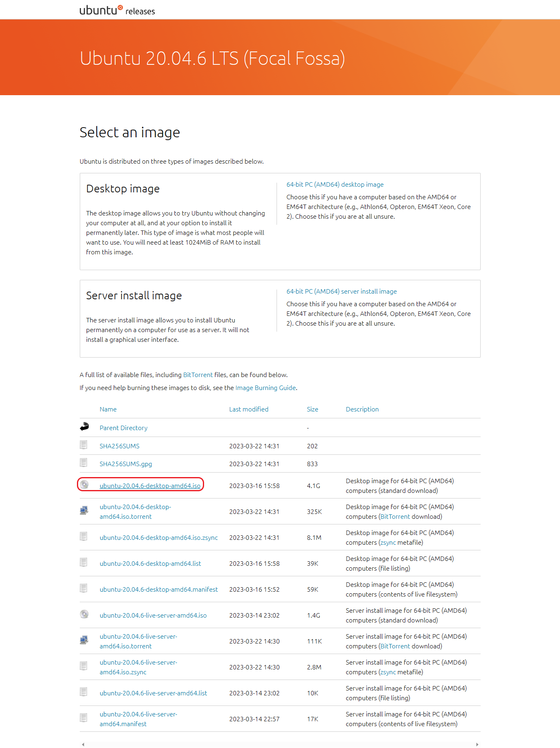Open the 64-bit PC (AMD64) desktop image link
The height and width of the screenshot is (748, 560).
click(335, 185)
